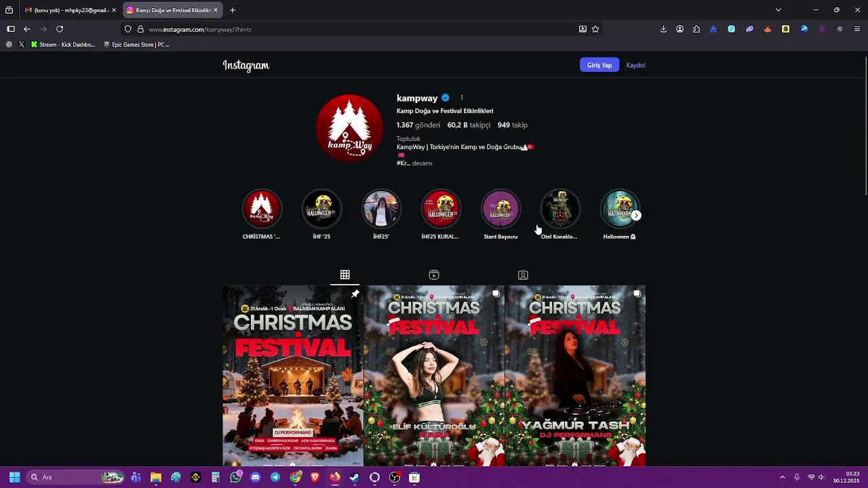Open the 60,2 B takipçi followers list

469,125
